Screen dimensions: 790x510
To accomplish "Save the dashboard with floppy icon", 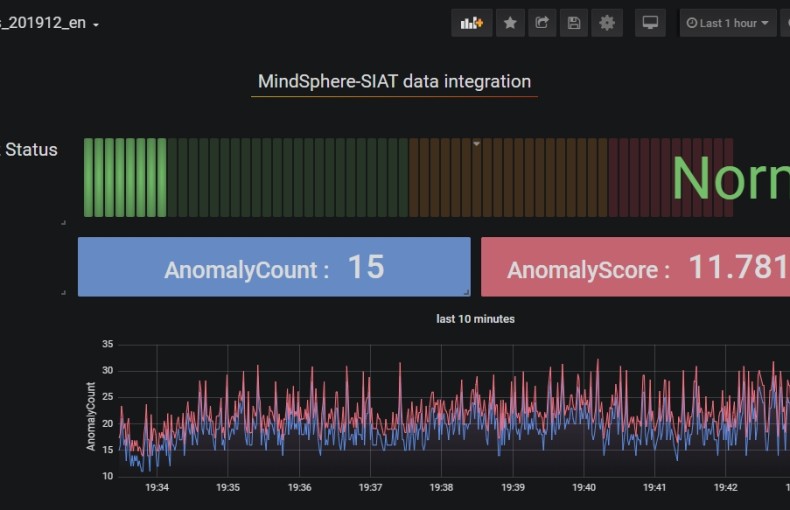I will click(x=574, y=23).
